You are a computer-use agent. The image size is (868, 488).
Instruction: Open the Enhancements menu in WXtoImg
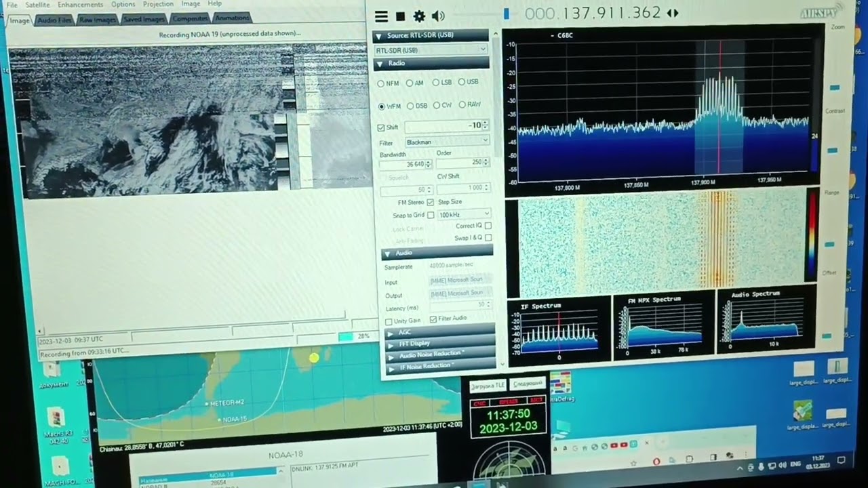(x=80, y=5)
